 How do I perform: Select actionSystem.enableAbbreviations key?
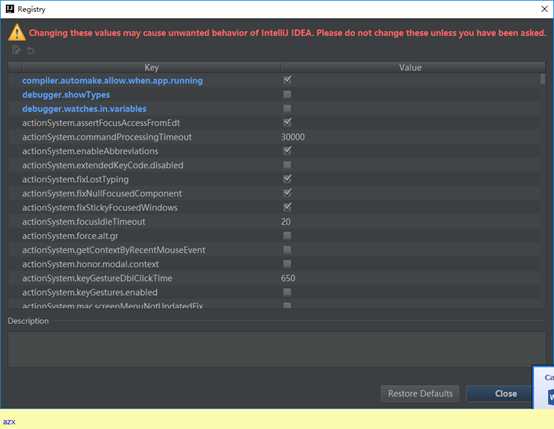[x=90, y=151]
